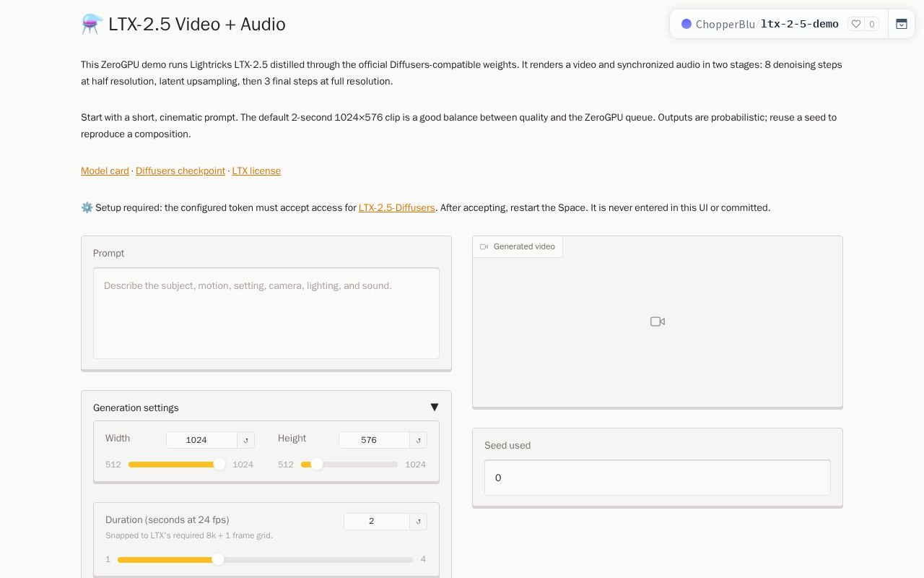This screenshot has height=578, width=924.
Task: Click the ChopperBlu avatar circle
Action: tap(687, 24)
